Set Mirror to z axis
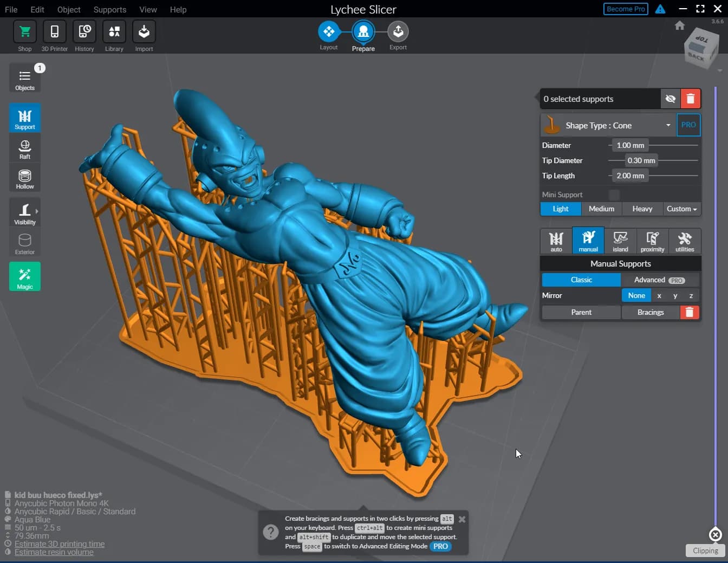Screen dimensions: 728x563 tap(691, 295)
